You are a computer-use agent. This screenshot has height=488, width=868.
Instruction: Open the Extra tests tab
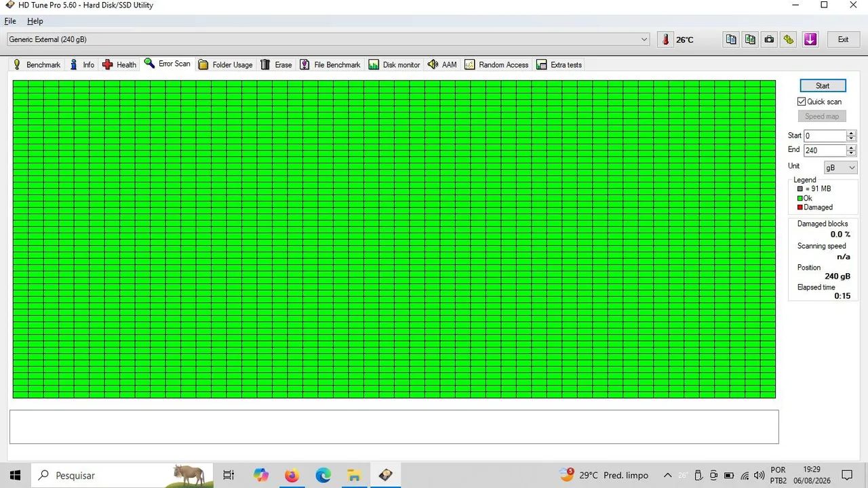click(x=559, y=65)
